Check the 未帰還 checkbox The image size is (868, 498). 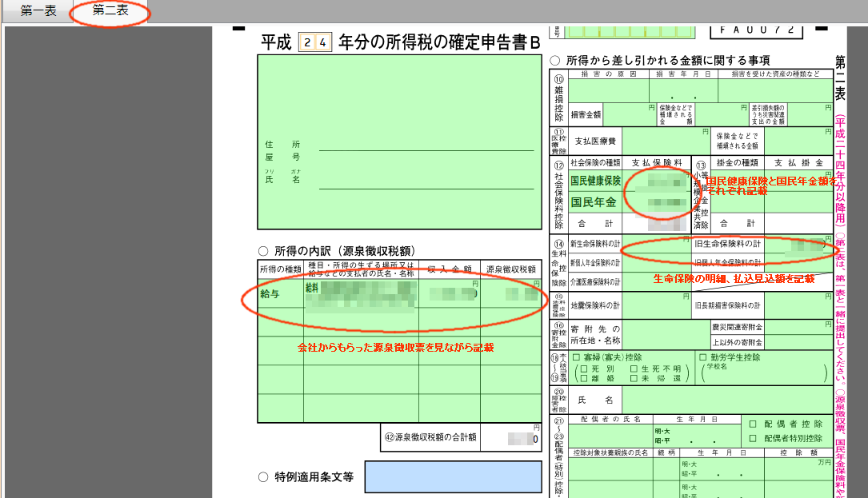[x=634, y=378]
